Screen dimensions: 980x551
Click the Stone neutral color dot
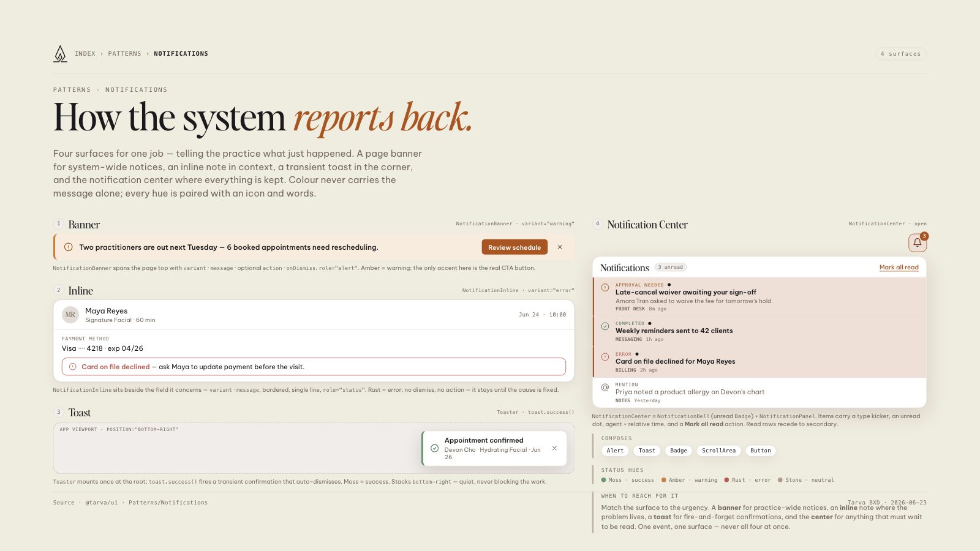pyautogui.click(x=780, y=480)
